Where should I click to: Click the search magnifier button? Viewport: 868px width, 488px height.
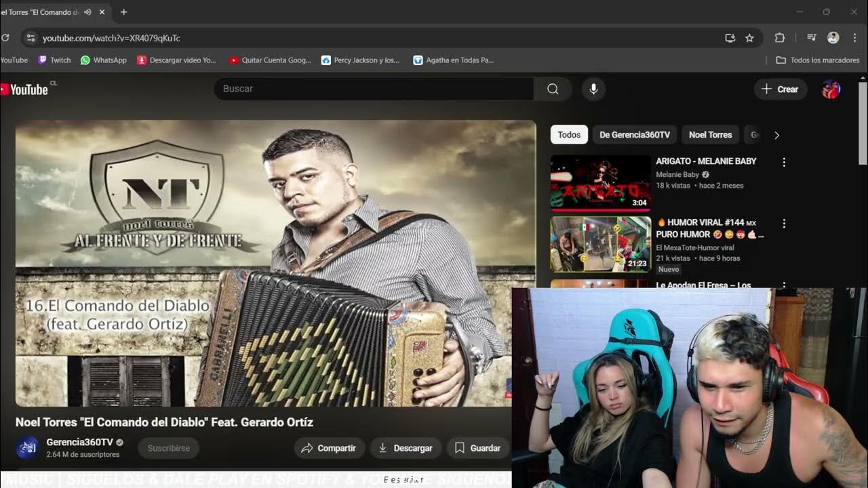click(553, 89)
